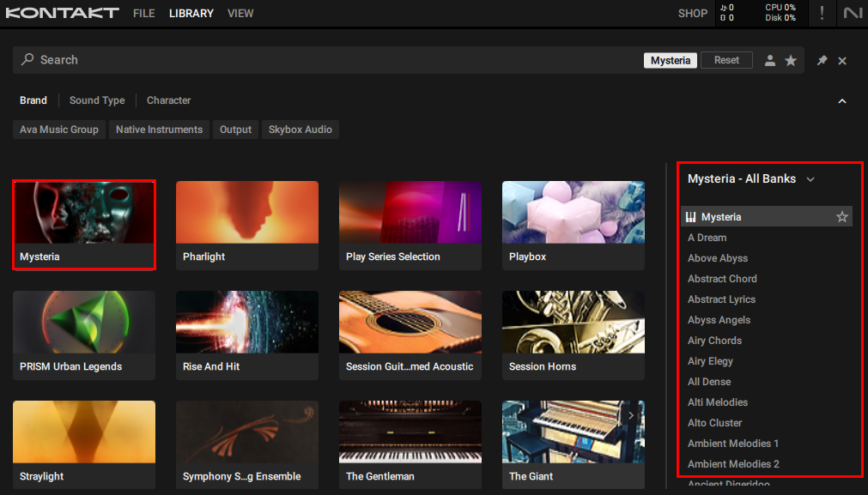Open The Giant piano tile

tap(574, 444)
